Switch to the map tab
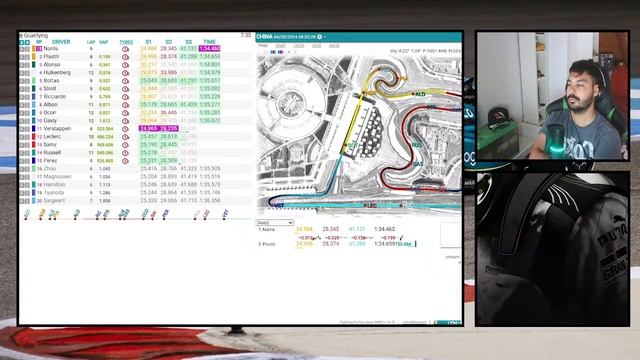 [x=263, y=46]
